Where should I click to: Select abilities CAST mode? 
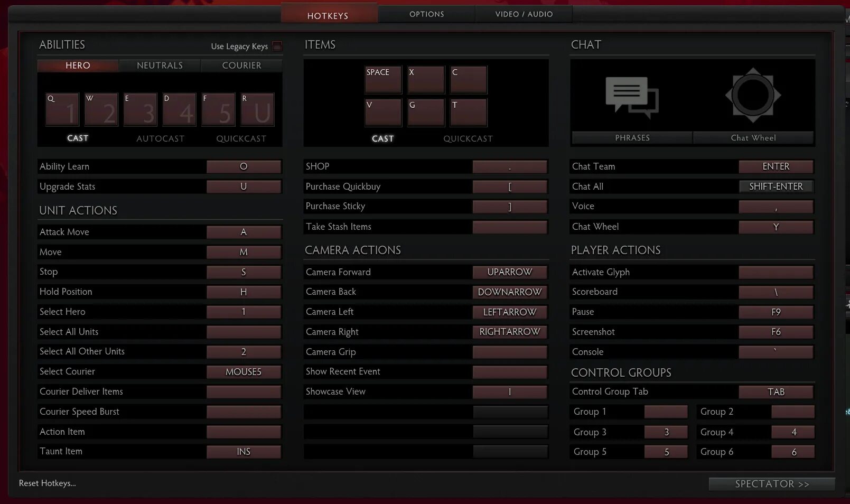[x=78, y=138]
